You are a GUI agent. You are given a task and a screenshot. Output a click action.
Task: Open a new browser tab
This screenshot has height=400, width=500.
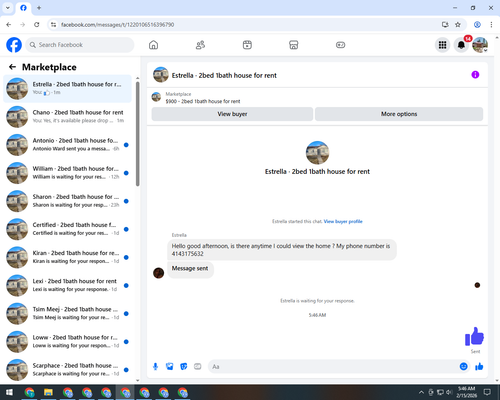[39, 8]
